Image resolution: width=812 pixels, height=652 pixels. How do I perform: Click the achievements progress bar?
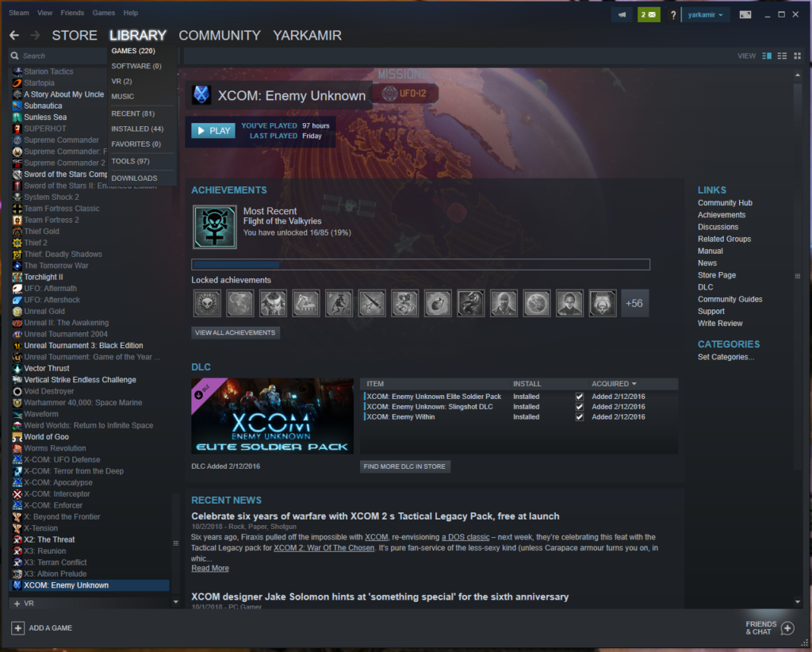click(x=420, y=265)
